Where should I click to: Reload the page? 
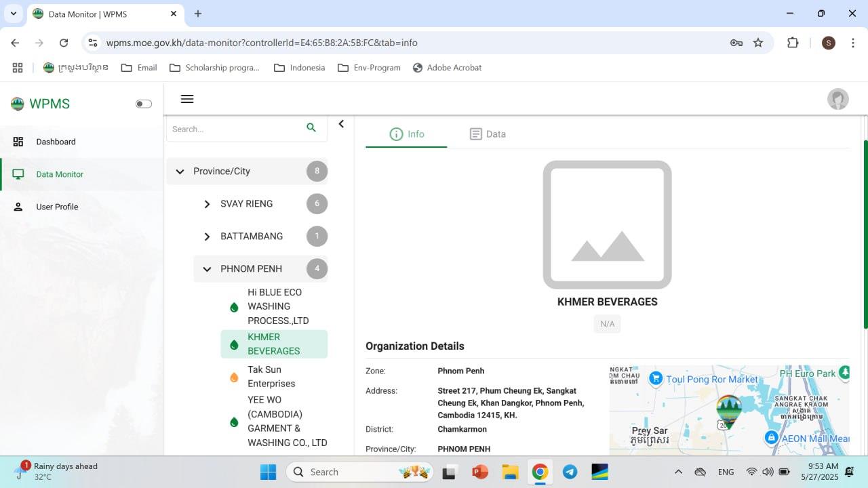click(64, 43)
